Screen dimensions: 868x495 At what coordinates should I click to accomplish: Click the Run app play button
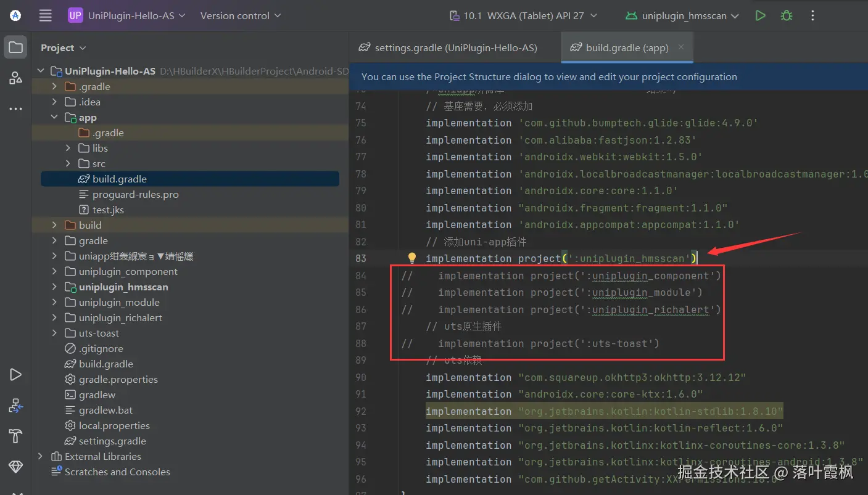(x=760, y=16)
